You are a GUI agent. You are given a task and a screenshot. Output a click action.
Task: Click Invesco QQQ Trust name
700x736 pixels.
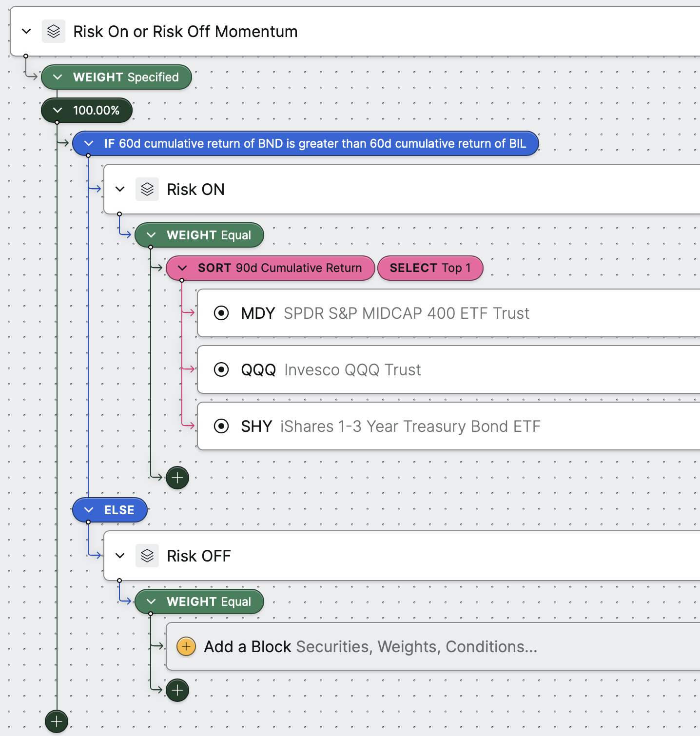(x=352, y=369)
